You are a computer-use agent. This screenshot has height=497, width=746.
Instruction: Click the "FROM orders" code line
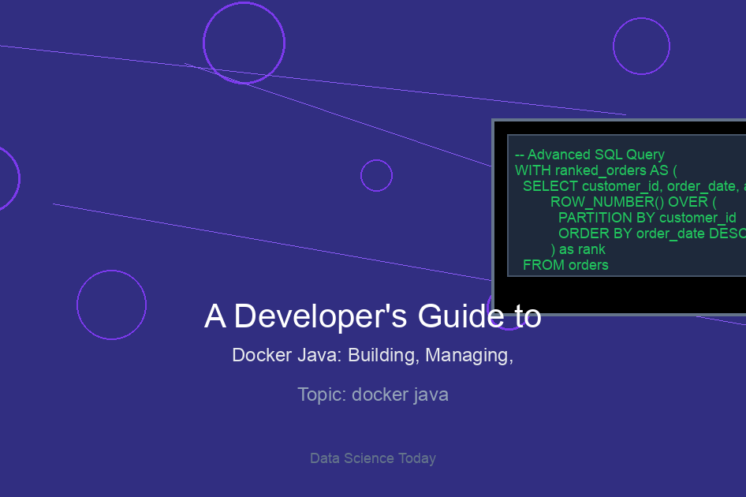pos(565,265)
